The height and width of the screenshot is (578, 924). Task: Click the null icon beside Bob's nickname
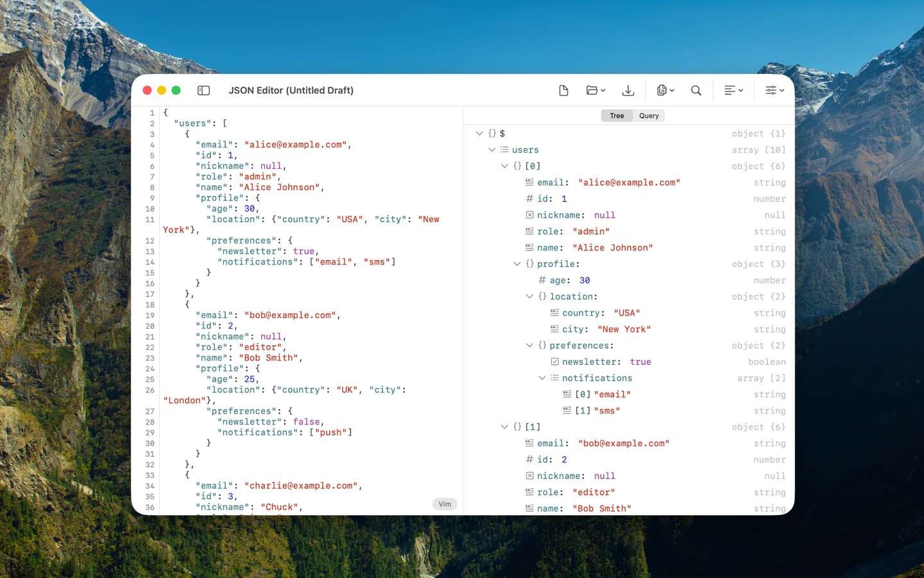click(x=530, y=476)
